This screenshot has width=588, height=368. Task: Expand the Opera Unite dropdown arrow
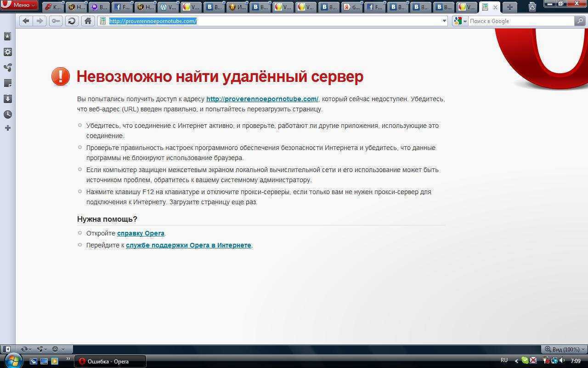pyautogui.click(x=46, y=350)
